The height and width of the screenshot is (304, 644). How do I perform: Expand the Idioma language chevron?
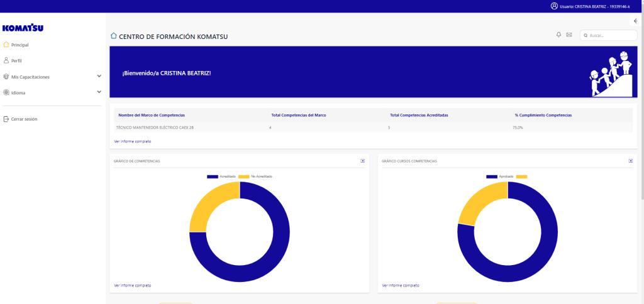point(99,92)
